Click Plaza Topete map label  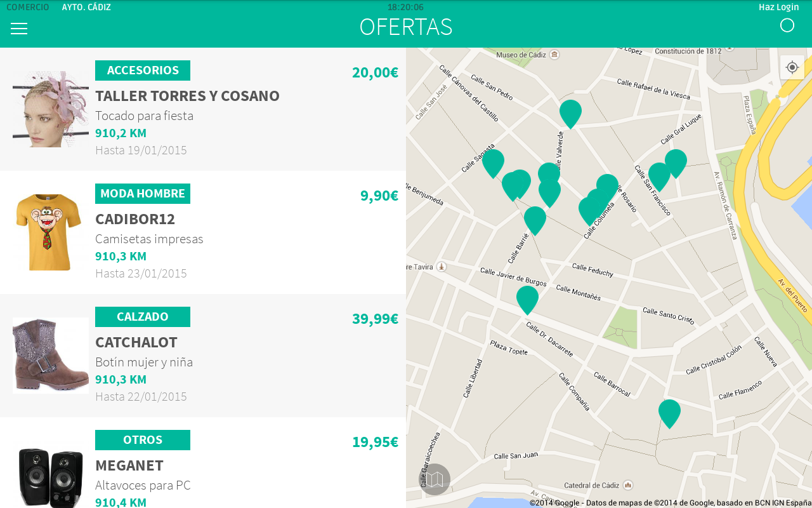click(508, 347)
